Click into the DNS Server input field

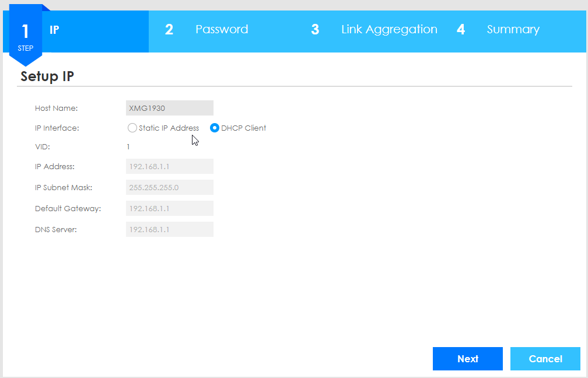click(x=169, y=229)
